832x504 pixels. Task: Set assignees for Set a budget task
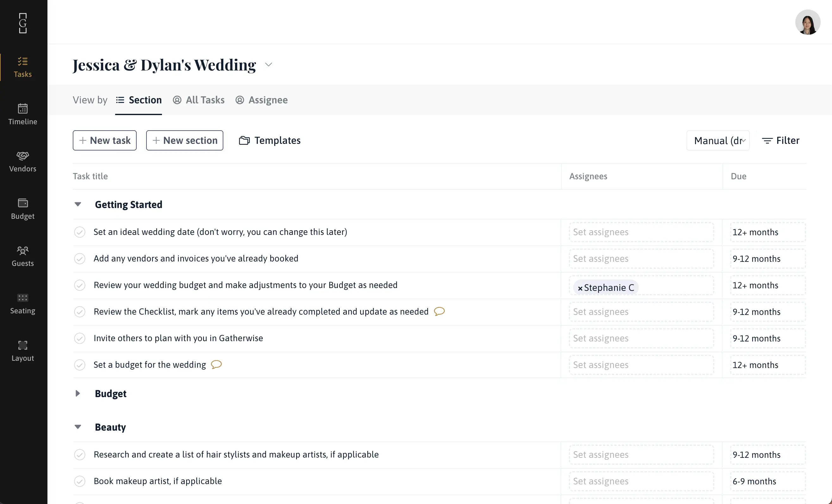[x=641, y=365]
